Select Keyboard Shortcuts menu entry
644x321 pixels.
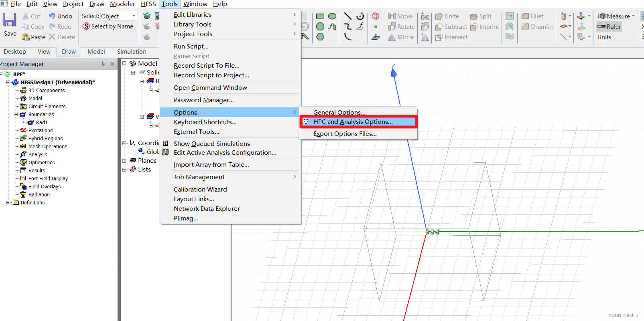point(205,122)
